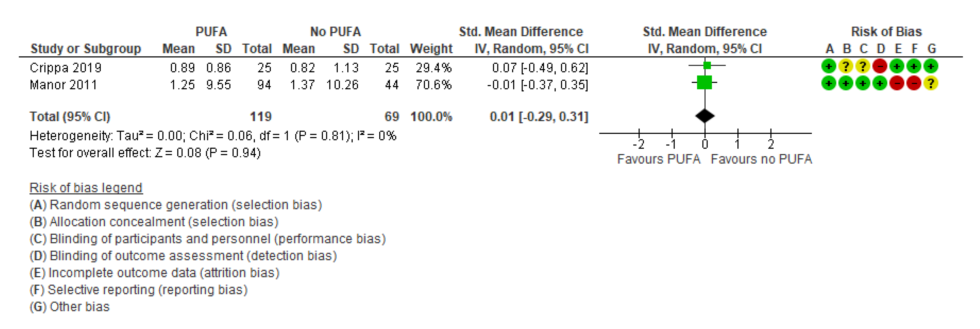
Task: Click Manor 2011 red minus circle F
Action: (x=914, y=83)
